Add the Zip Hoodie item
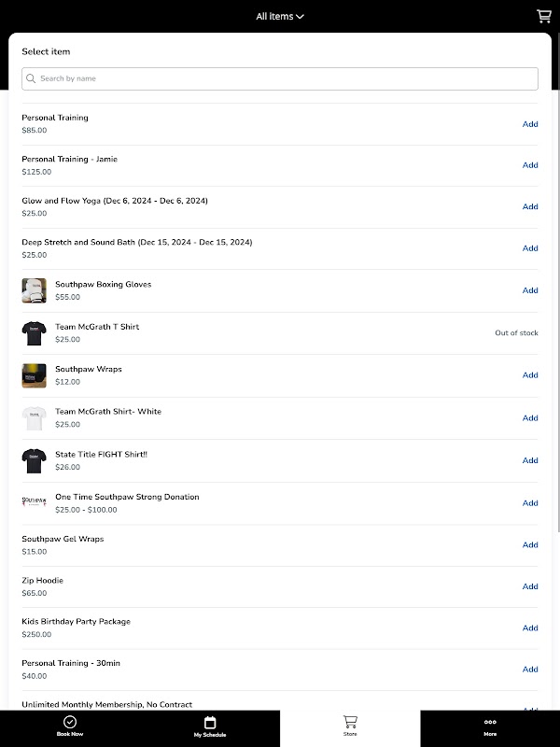The width and height of the screenshot is (560, 747). coord(530,586)
